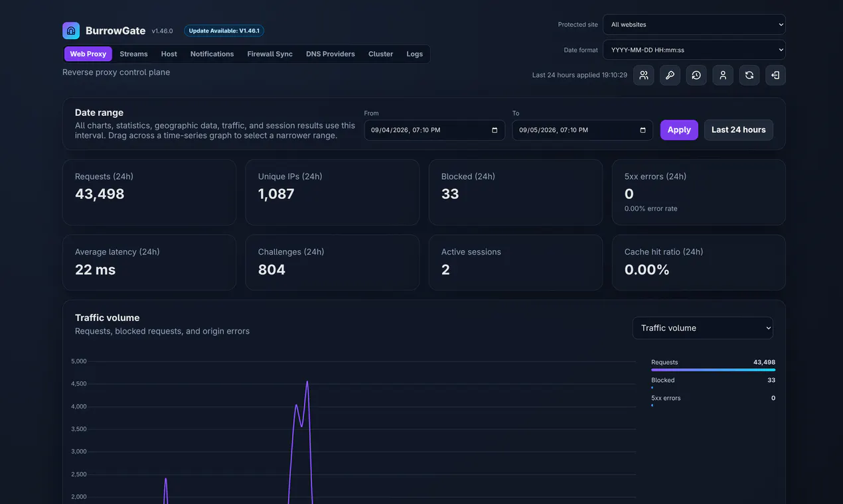Image resolution: width=843 pixels, height=504 pixels.
Task: Open the Date format dropdown
Action: tap(694, 50)
